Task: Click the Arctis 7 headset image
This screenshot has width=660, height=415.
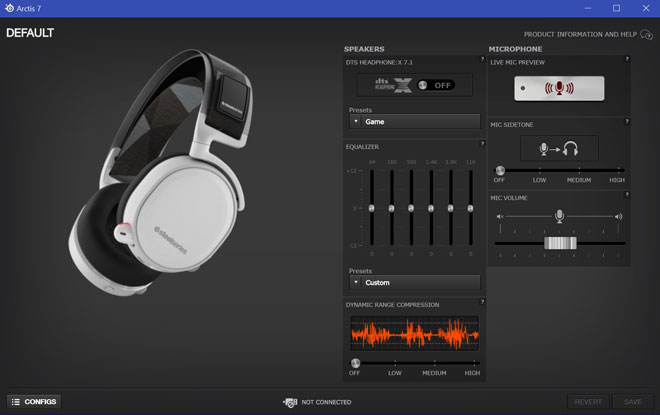Action: [x=160, y=173]
